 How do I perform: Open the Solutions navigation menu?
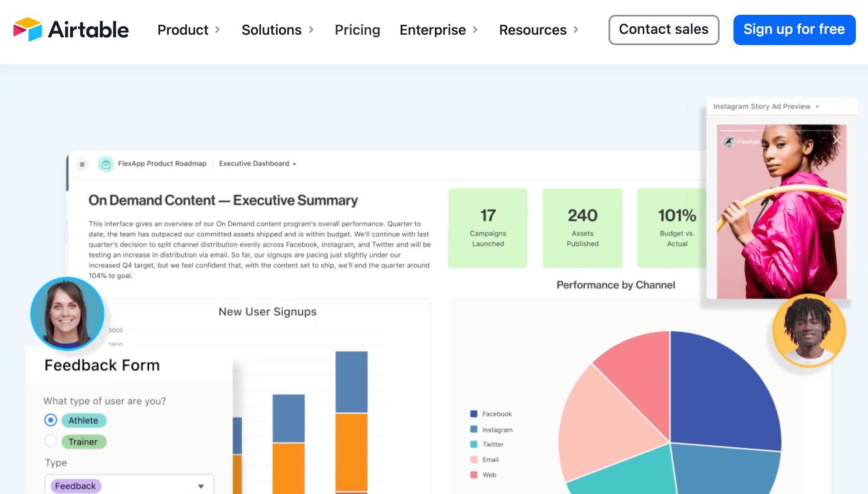point(277,30)
